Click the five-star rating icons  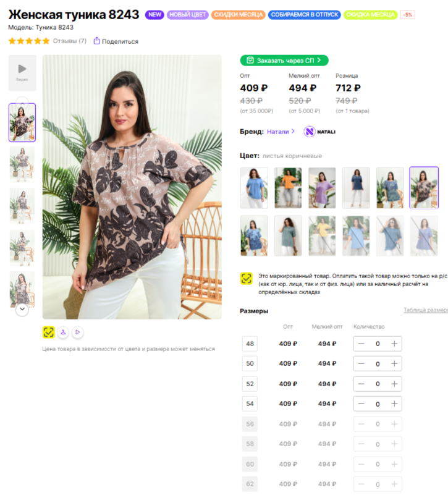[x=29, y=41]
